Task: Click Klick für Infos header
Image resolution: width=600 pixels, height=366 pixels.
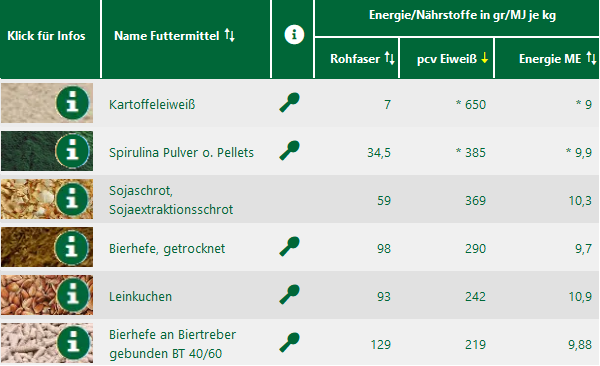Action: (x=46, y=36)
